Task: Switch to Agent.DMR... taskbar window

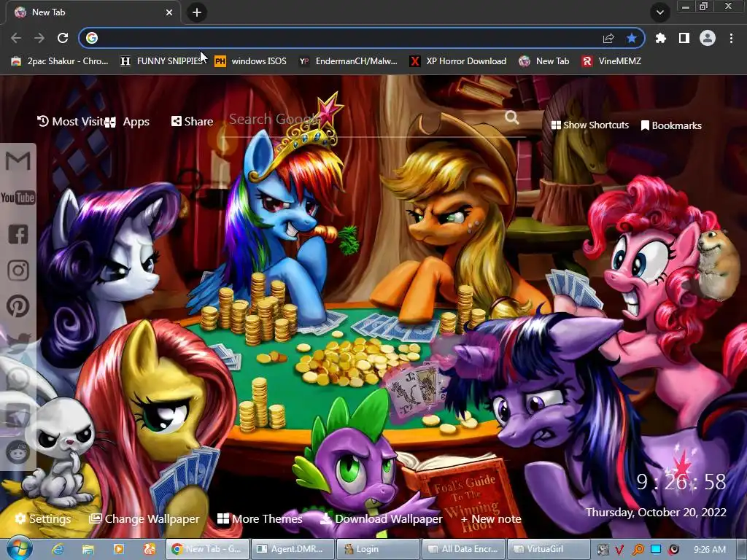Action: [293, 549]
